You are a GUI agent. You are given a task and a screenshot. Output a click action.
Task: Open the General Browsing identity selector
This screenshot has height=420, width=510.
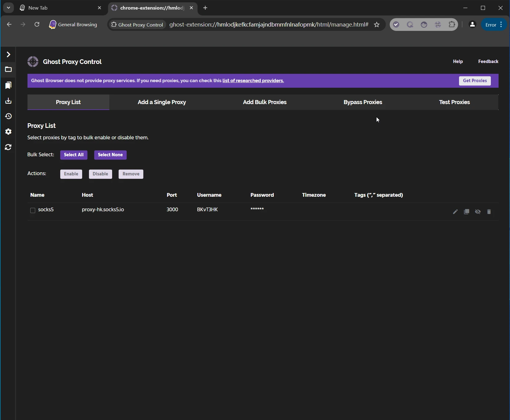(73, 24)
